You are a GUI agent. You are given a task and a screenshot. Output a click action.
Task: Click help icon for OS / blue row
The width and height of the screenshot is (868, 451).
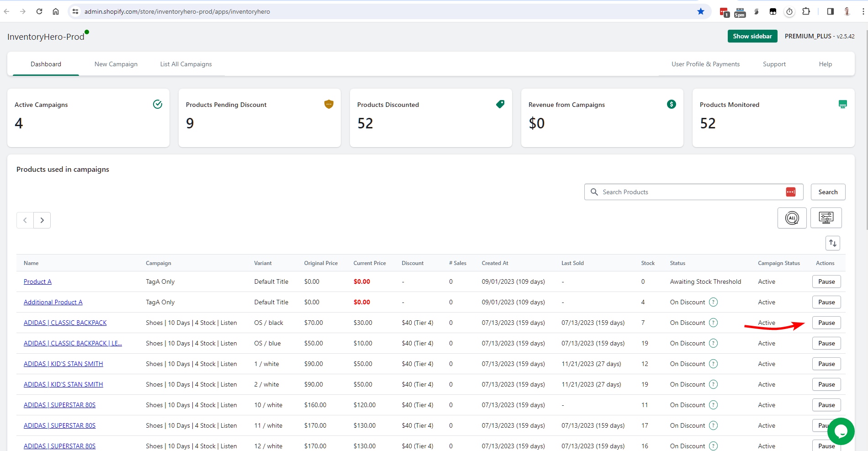[713, 343]
